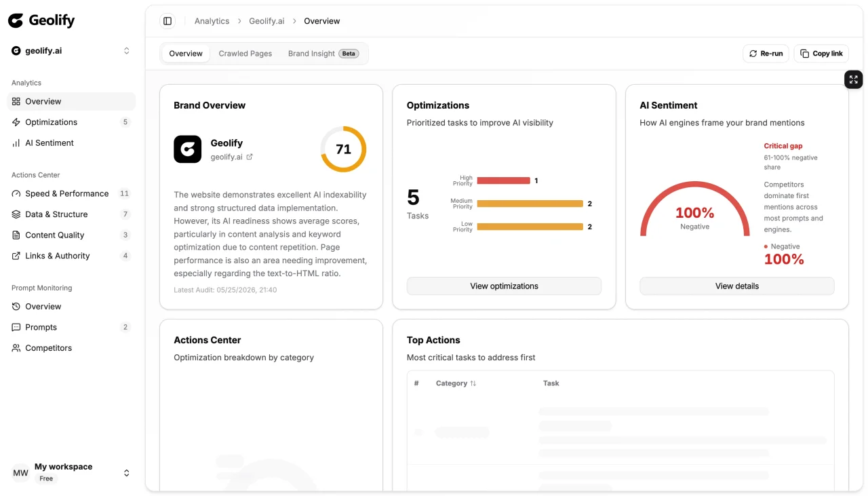The height and width of the screenshot is (496, 868).
Task: Click the Prompts chat bubble icon
Action: pyautogui.click(x=16, y=327)
